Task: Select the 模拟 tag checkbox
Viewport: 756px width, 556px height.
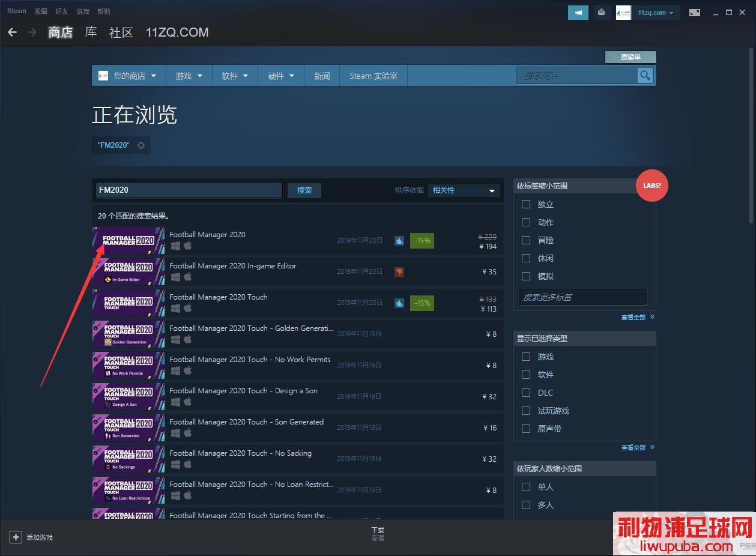Action: click(526, 276)
